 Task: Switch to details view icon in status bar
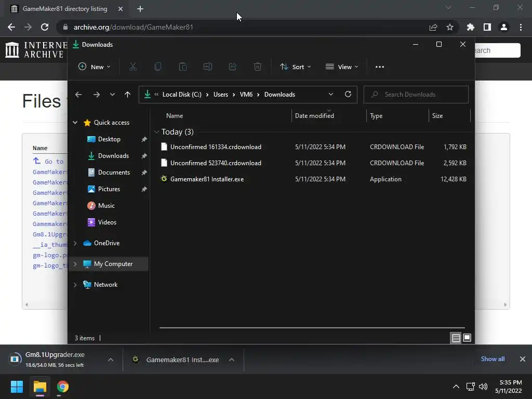coord(456,338)
